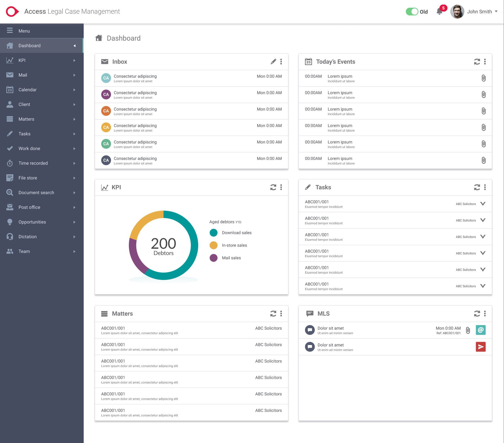Toggle the Old interface switch
Image resolution: width=504 pixels, height=443 pixels.
tap(412, 11)
